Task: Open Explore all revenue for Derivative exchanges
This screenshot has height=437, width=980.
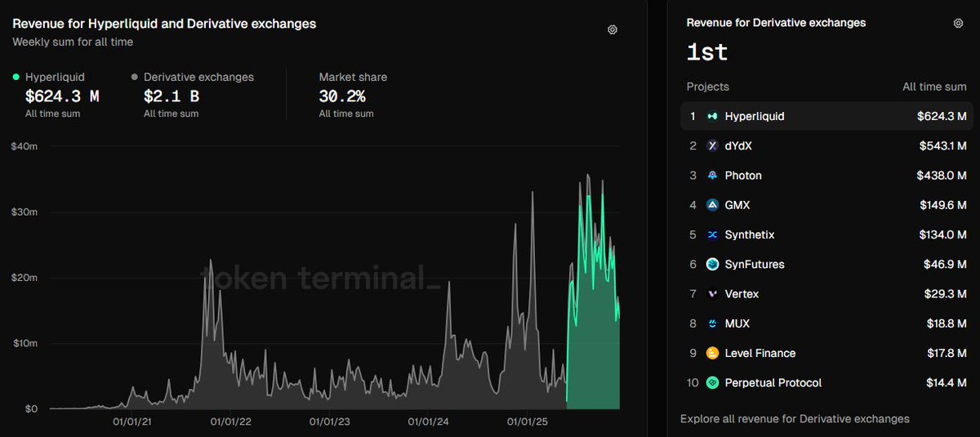Action: point(795,418)
